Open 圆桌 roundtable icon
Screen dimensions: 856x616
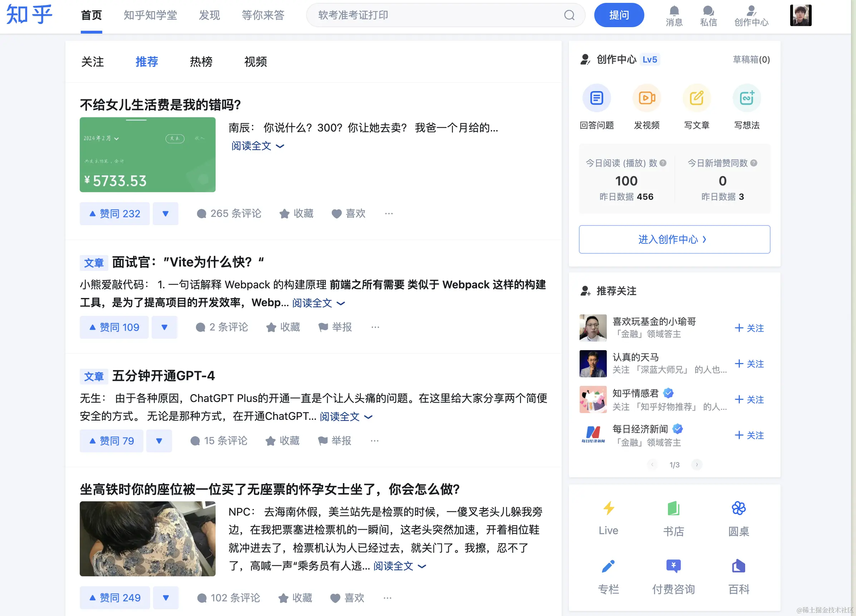[x=739, y=508]
